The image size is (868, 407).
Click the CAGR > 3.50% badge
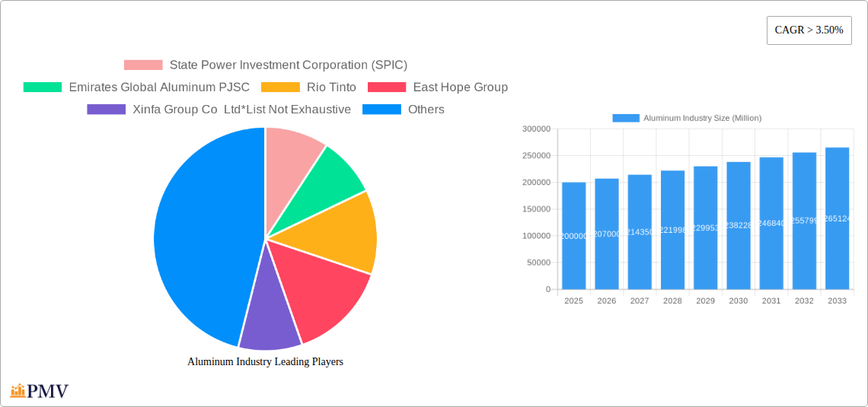click(x=809, y=30)
